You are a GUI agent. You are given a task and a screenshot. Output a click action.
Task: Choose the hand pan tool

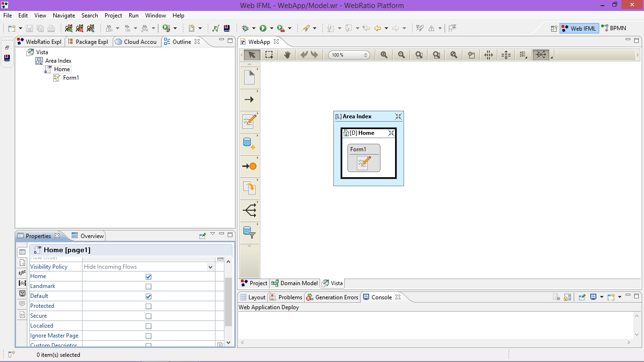287,55
